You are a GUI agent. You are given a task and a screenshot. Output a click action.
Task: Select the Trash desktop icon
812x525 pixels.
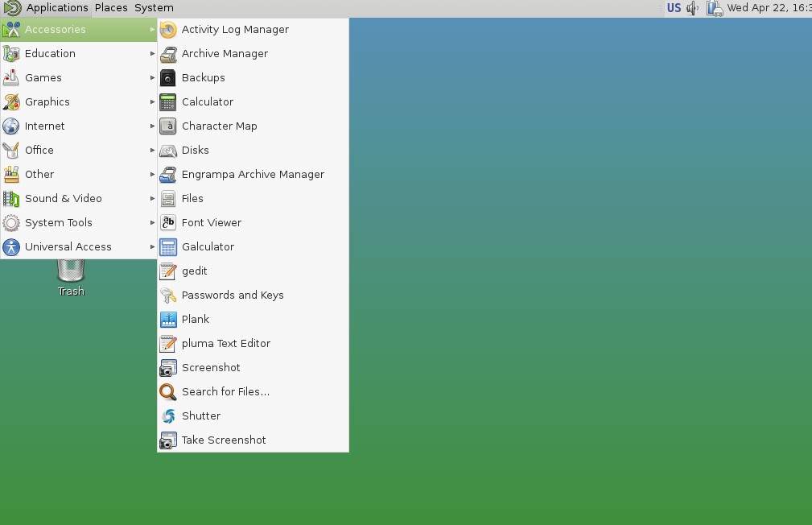tap(71, 277)
